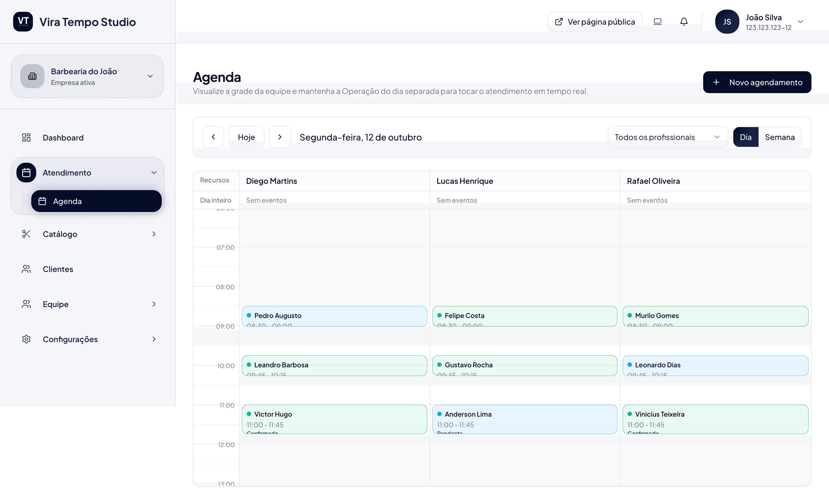This screenshot has width=829, height=504.
Task: Open Pedro Augusto appointment
Action: [334, 316]
